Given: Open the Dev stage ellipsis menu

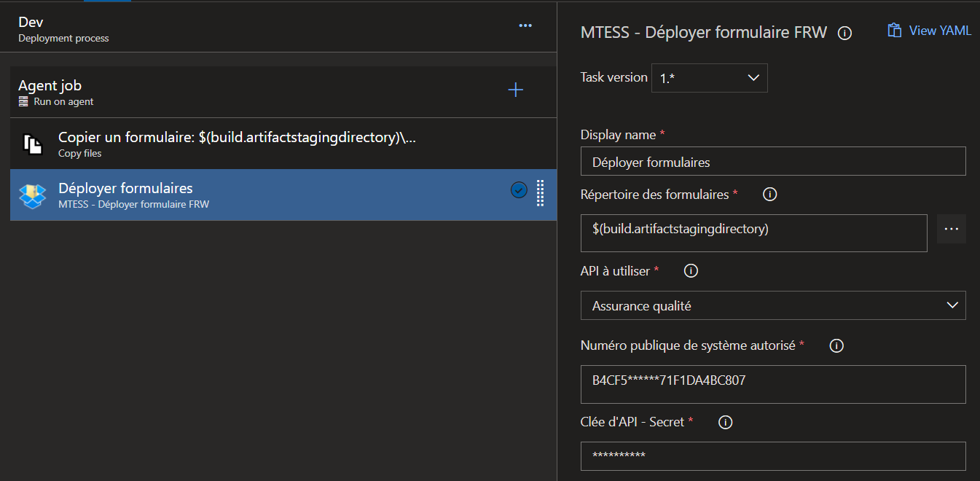Looking at the screenshot, I should tap(525, 26).
